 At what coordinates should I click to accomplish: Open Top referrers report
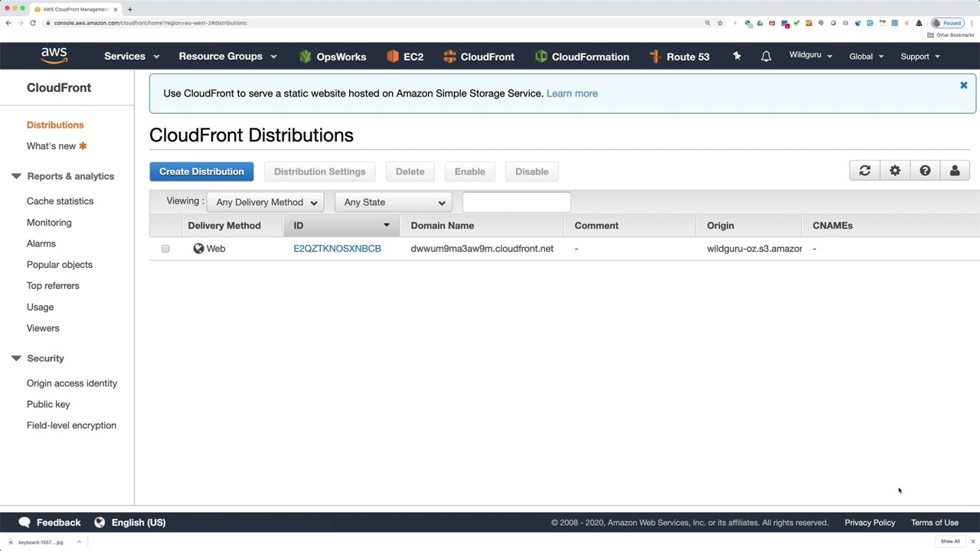(53, 285)
